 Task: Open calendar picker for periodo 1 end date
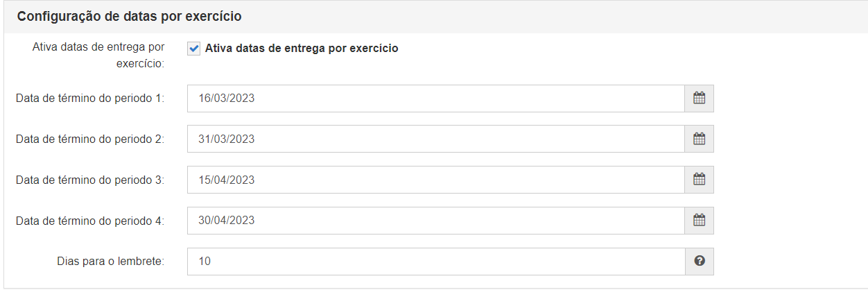[700, 99]
